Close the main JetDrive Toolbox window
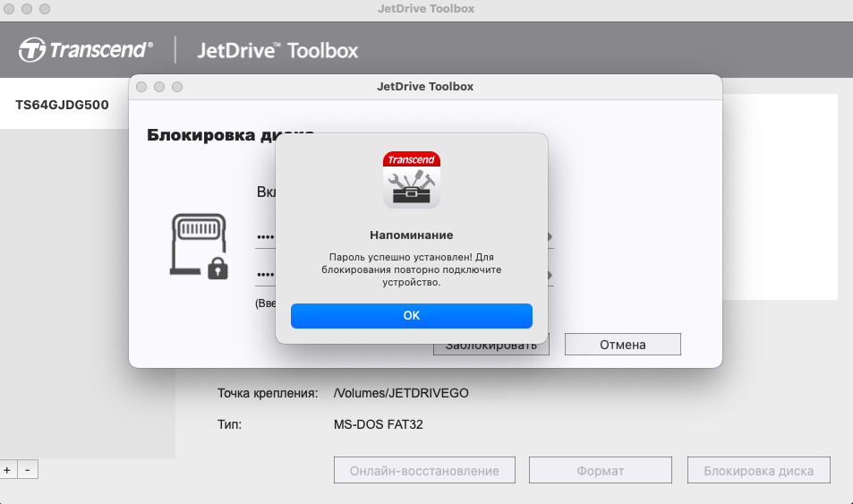The image size is (853, 504). [x=9, y=9]
